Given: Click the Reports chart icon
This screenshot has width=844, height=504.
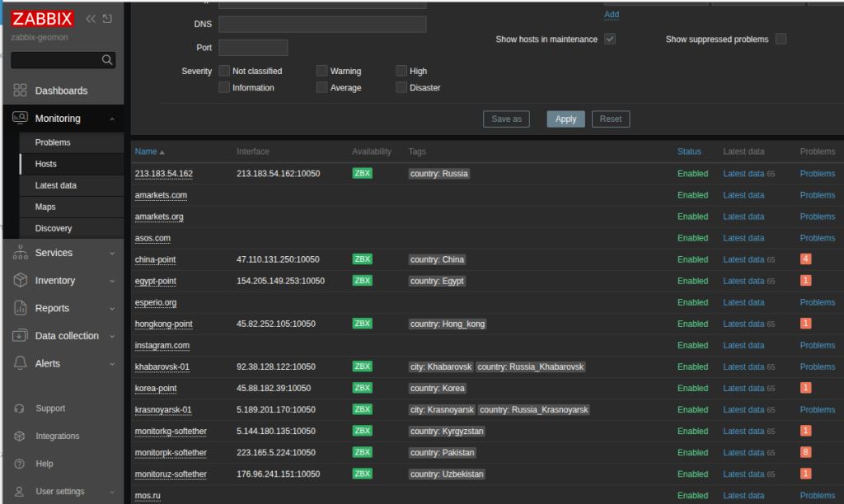Looking at the screenshot, I should (21, 308).
